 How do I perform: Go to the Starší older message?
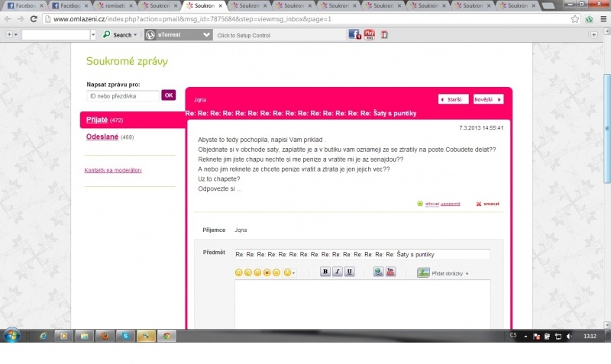[453, 99]
